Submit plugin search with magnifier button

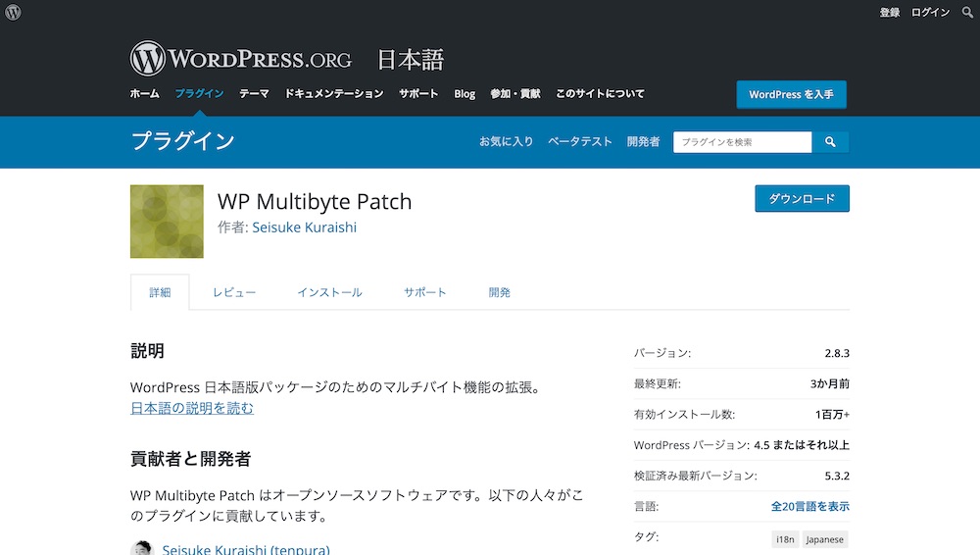coord(830,142)
